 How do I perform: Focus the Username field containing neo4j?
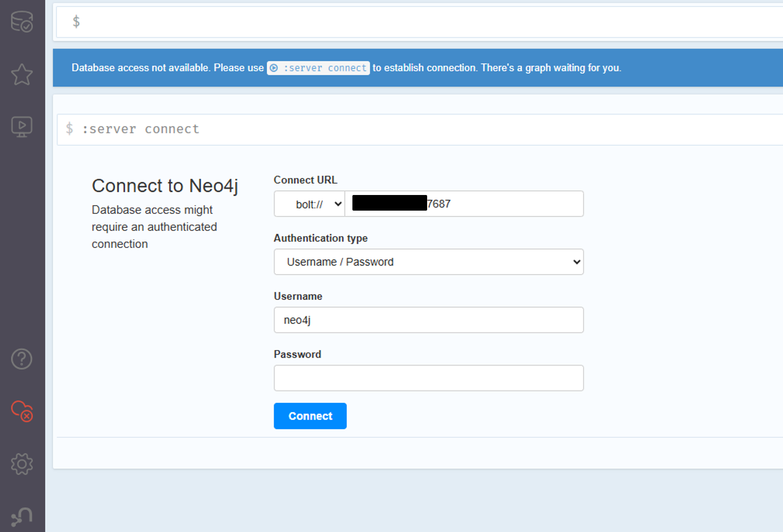pyautogui.click(x=428, y=320)
